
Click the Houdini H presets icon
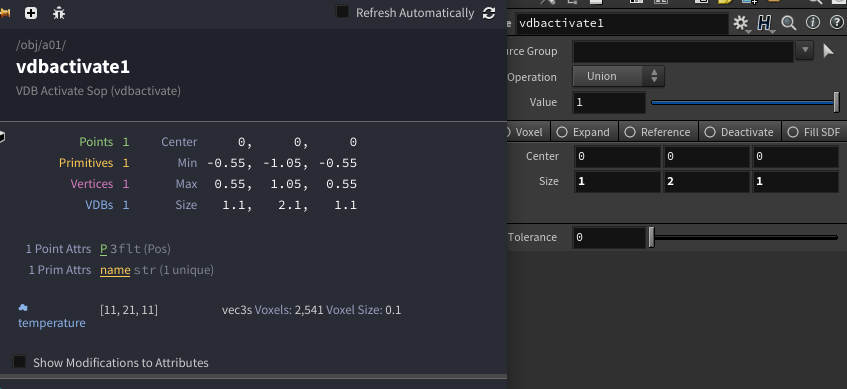tap(764, 23)
